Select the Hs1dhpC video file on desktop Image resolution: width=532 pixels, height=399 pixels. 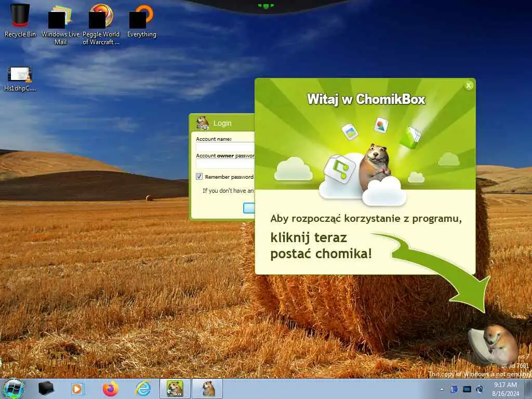point(20,79)
